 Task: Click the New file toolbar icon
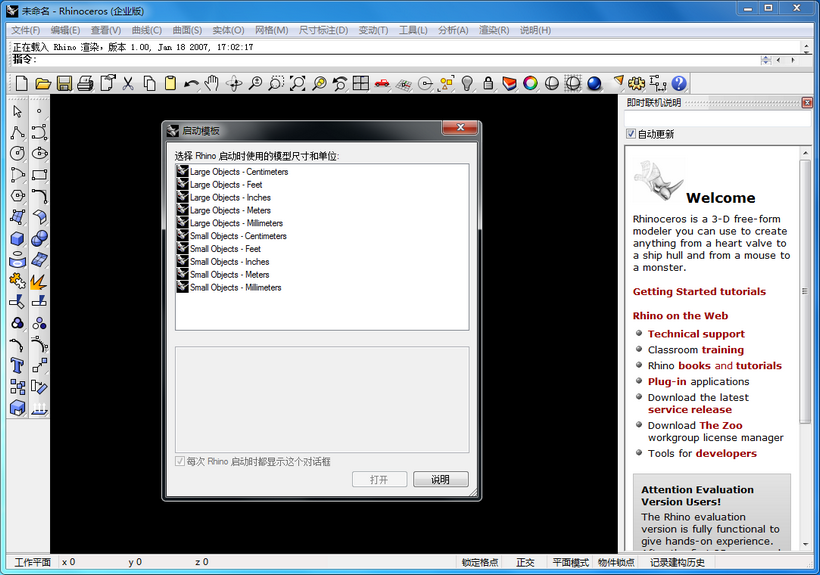pos(22,83)
